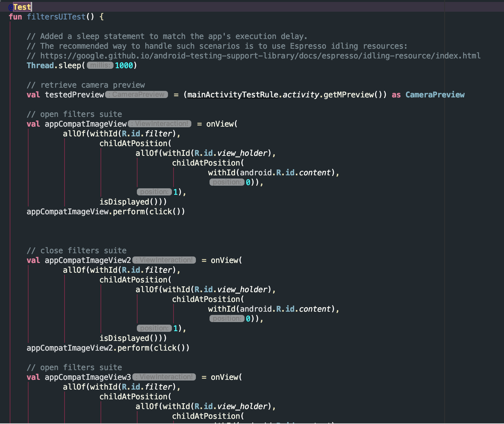Image resolution: width=504 pixels, height=424 pixels.
Task: Click appCompatImageView.perform(click()) line
Action: point(106,211)
